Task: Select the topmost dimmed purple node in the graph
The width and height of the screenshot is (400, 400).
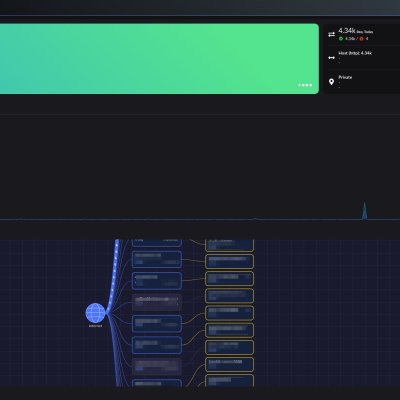Action: pos(157,302)
